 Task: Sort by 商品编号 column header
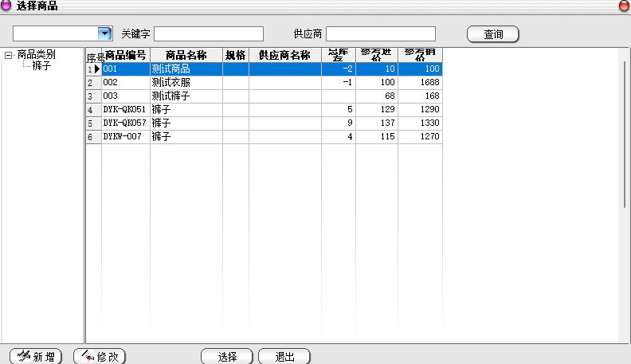126,55
